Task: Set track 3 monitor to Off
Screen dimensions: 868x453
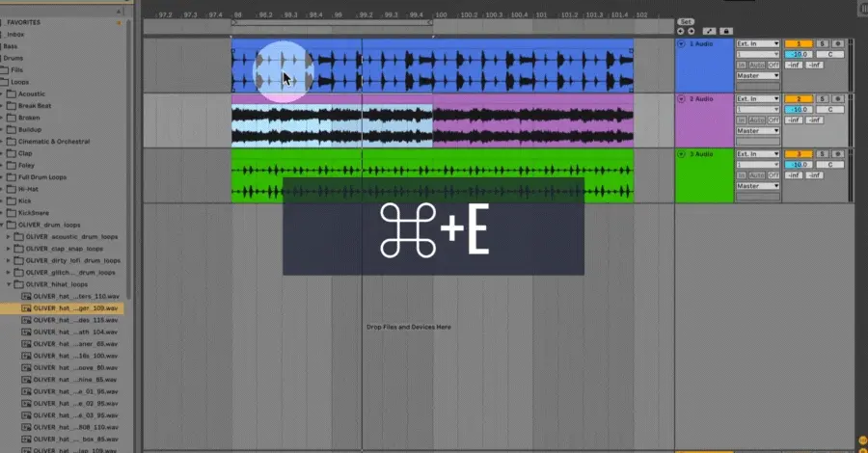Action: pyautogui.click(x=773, y=175)
